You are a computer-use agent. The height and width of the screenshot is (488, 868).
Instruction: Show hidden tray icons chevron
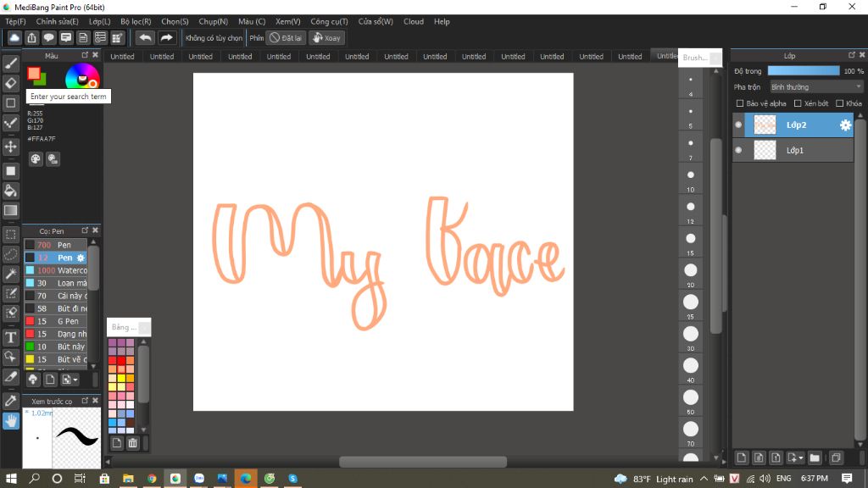click(704, 479)
